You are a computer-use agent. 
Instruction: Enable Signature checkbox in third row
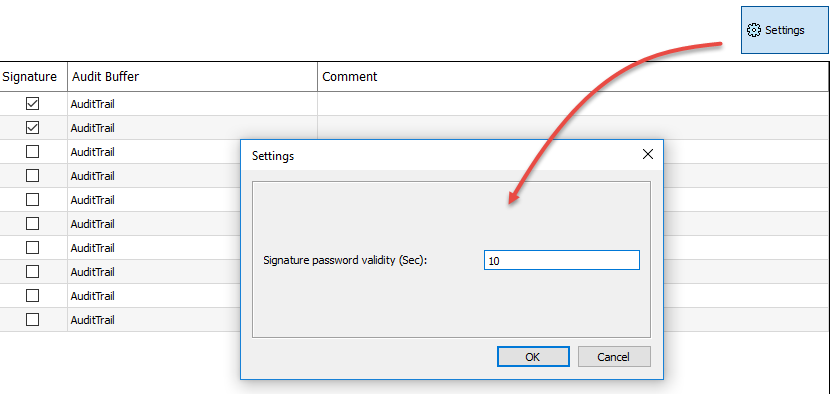[x=33, y=151]
